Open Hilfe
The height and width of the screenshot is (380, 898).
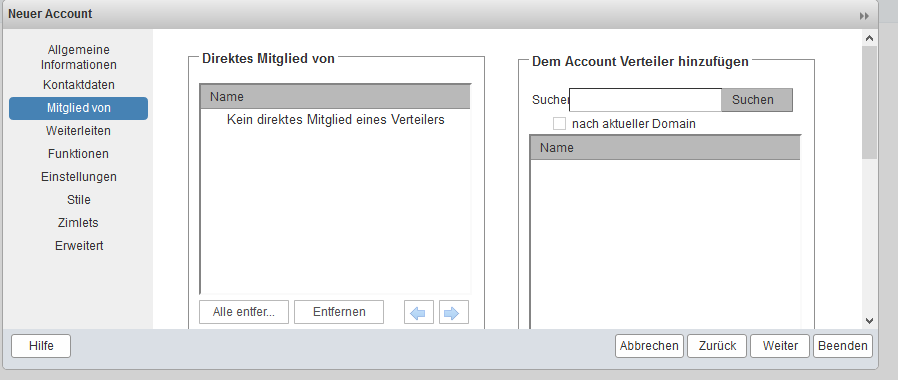pos(41,346)
